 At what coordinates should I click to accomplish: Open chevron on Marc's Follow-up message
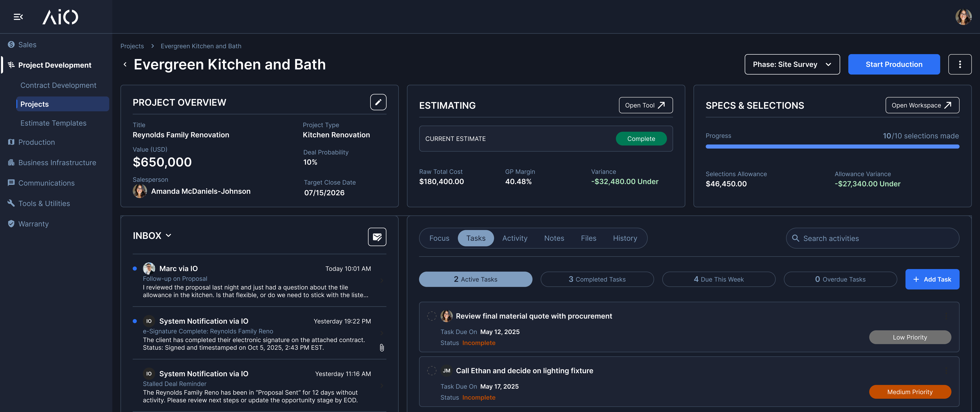tap(382, 281)
